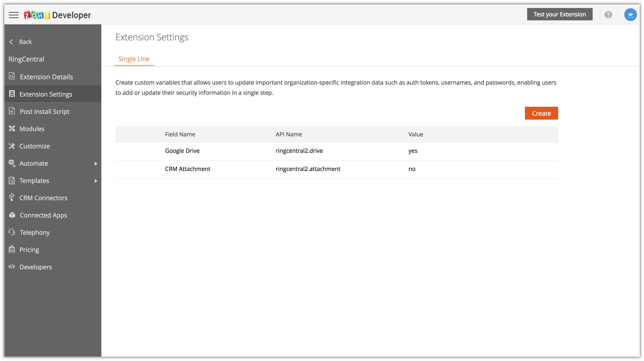
Task: Click the CRM Connectors plug icon
Action: [x=12, y=198]
